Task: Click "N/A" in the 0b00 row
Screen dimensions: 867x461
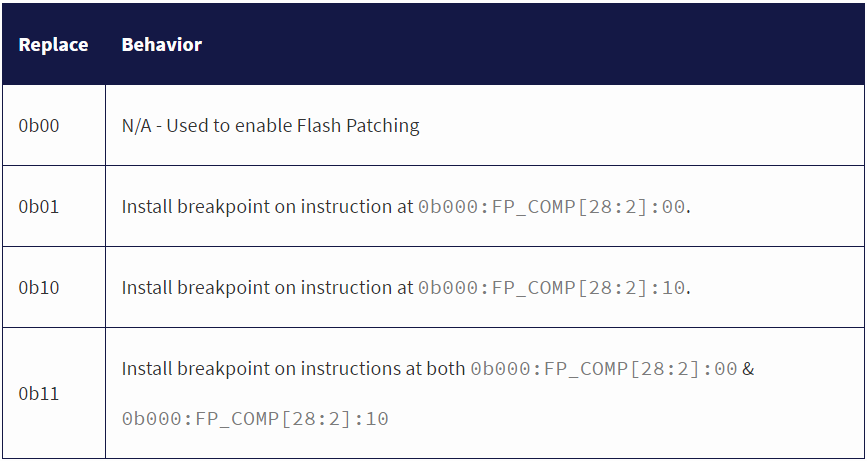Action: coord(137,126)
